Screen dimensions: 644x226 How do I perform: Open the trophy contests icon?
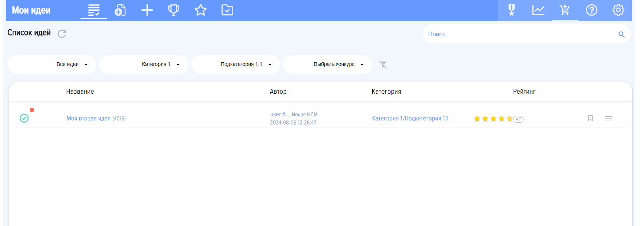click(x=174, y=10)
